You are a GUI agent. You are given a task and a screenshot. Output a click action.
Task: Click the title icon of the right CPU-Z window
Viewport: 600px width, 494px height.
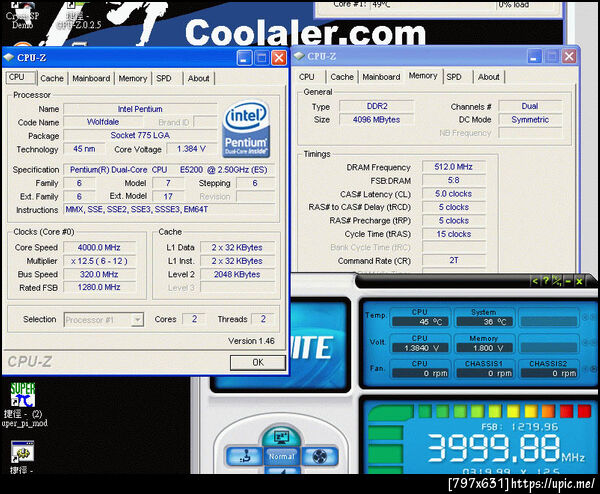point(298,57)
